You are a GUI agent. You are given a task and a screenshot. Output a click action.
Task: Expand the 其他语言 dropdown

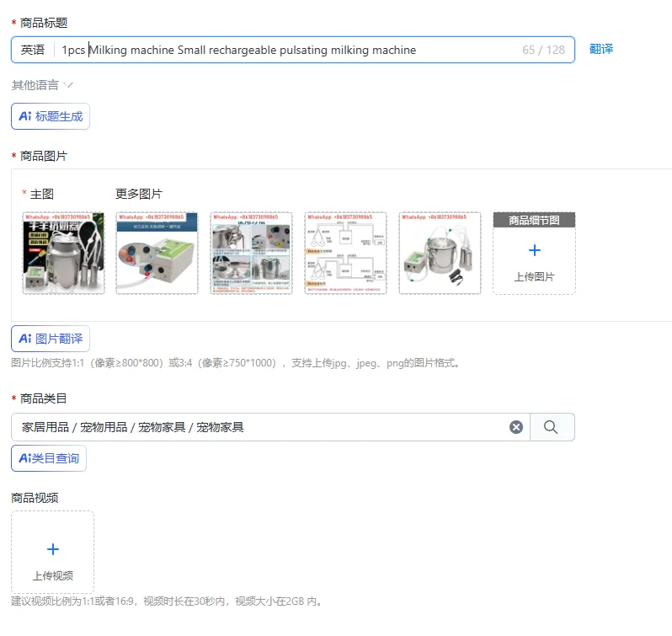(x=42, y=85)
